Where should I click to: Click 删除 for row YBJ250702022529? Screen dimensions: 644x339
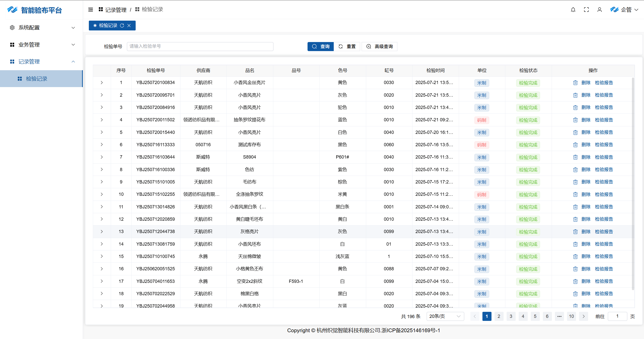tap(586, 294)
